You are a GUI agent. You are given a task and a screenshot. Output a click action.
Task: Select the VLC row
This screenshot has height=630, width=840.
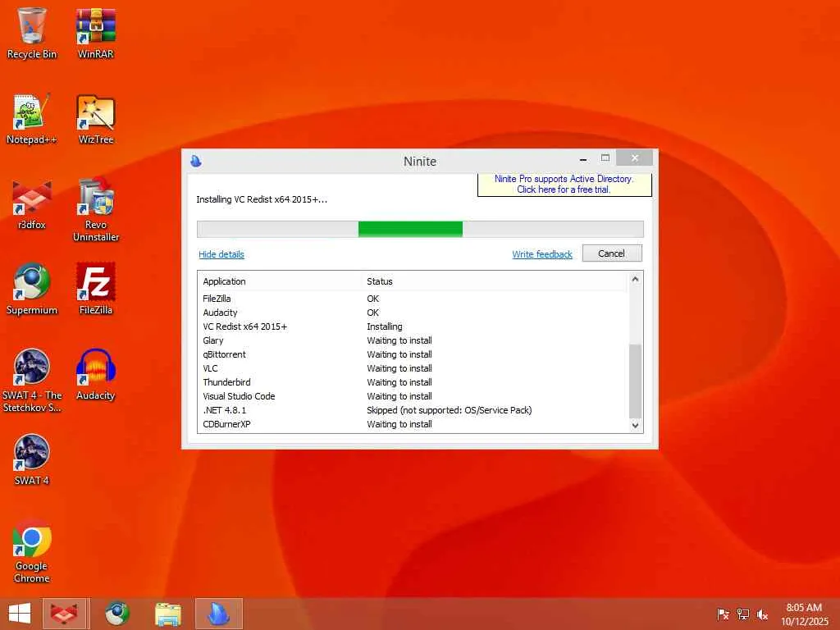413,368
